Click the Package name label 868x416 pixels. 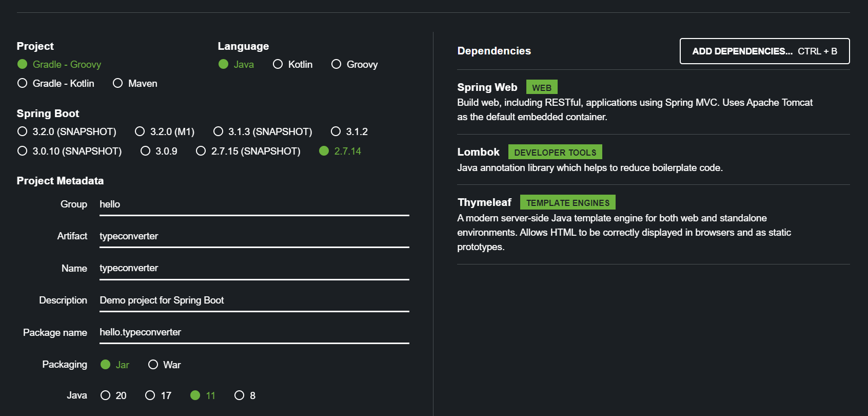click(55, 332)
